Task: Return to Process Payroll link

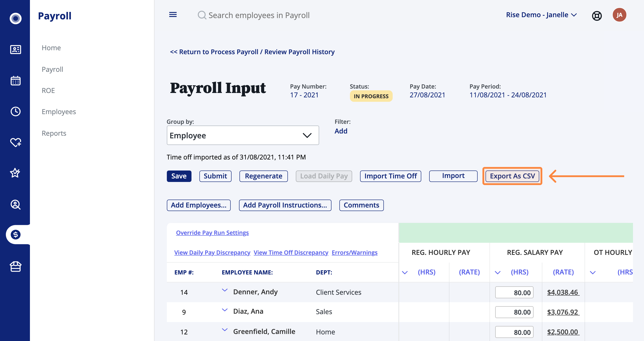Action: click(252, 52)
